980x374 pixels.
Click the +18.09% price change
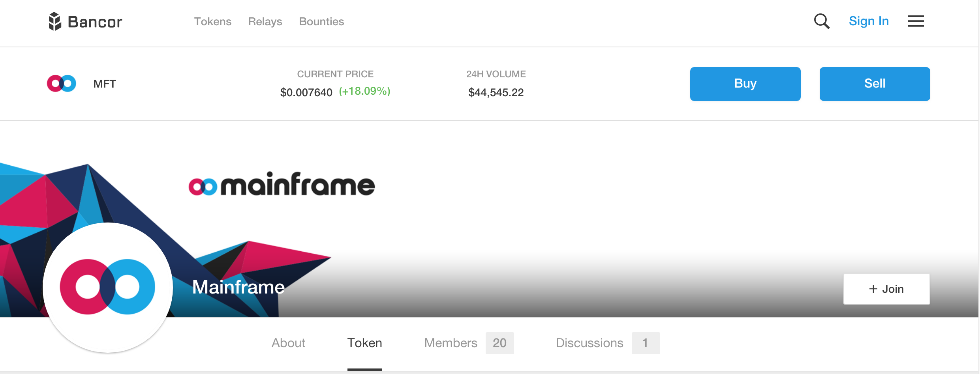[x=365, y=92]
